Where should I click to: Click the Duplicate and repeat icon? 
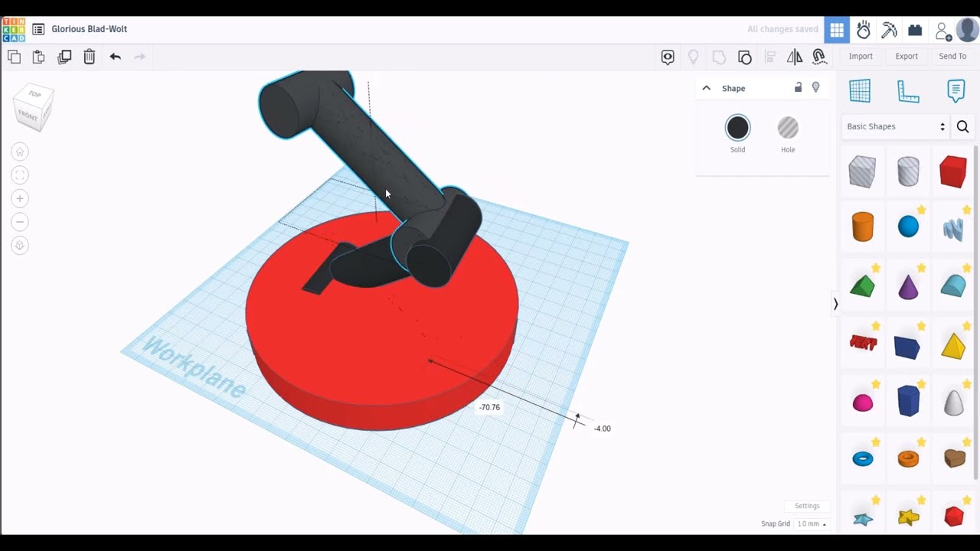[x=64, y=57]
